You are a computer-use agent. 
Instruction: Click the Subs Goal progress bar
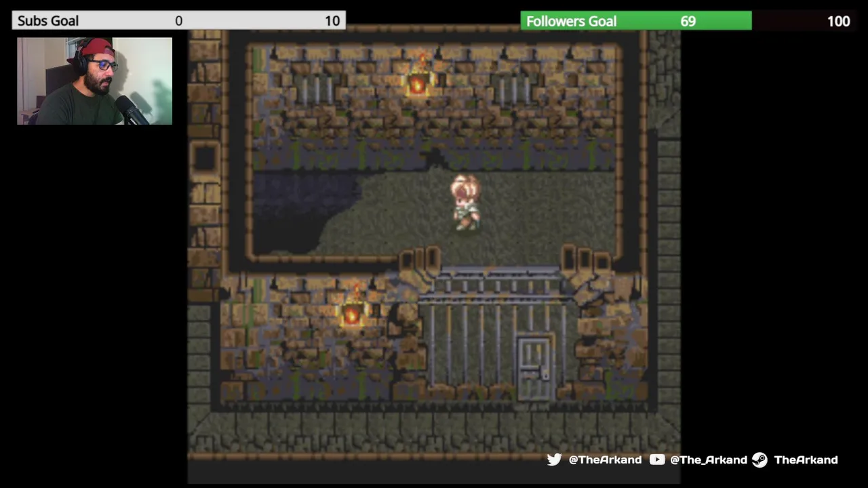[179, 21]
